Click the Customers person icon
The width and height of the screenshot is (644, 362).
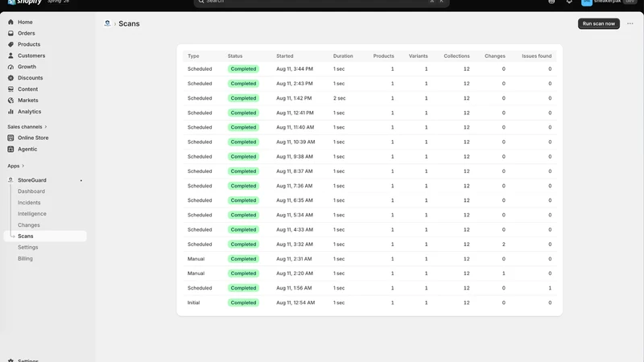click(10, 56)
